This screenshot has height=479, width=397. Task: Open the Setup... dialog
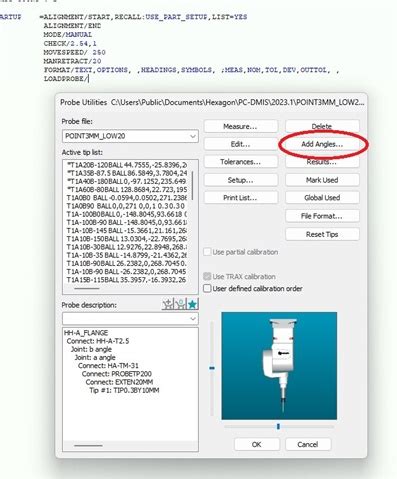point(240,180)
